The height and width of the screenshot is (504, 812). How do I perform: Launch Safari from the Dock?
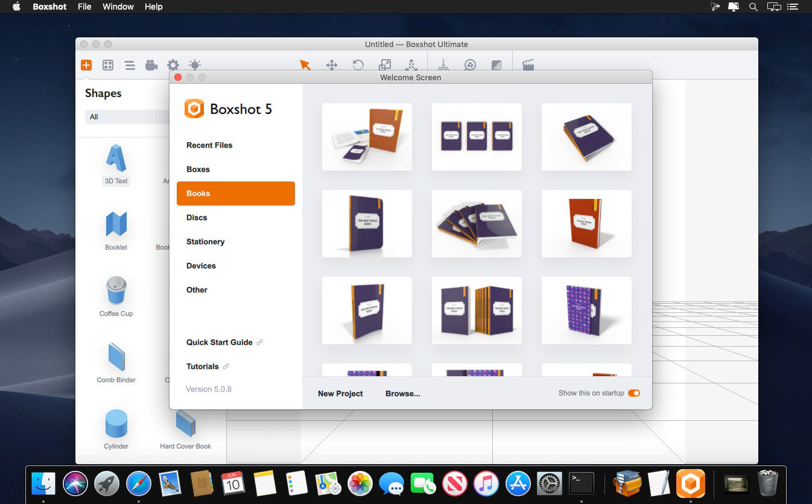138,483
